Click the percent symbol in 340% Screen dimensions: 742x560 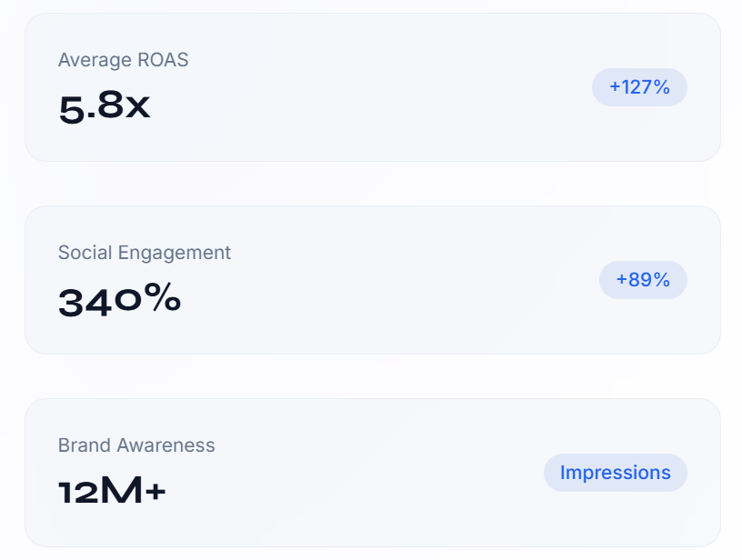(x=162, y=300)
